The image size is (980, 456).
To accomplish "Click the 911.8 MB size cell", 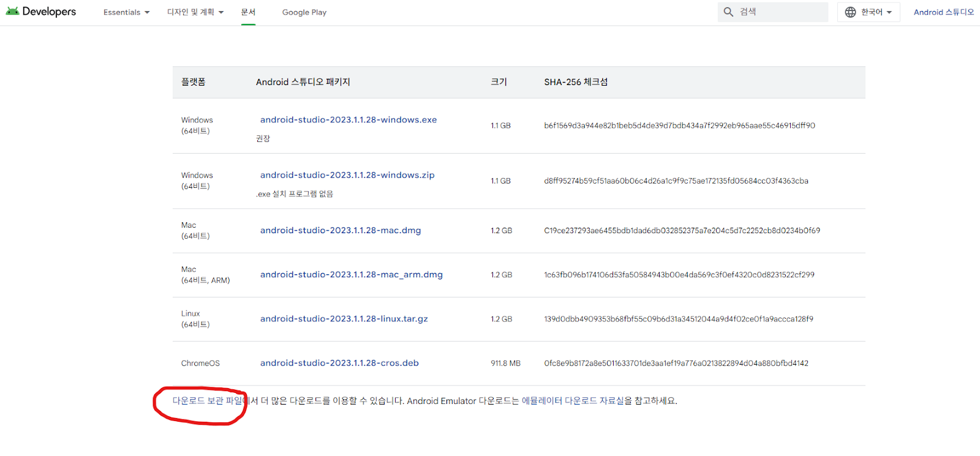I will tap(505, 364).
